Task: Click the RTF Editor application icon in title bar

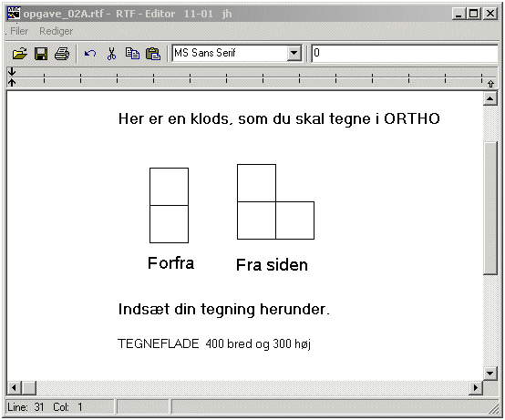Action: click(14, 13)
